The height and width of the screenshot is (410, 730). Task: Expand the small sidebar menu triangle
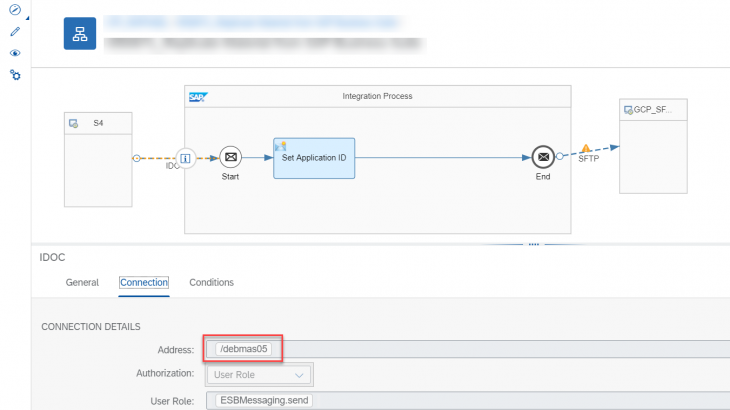[x=27, y=18]
